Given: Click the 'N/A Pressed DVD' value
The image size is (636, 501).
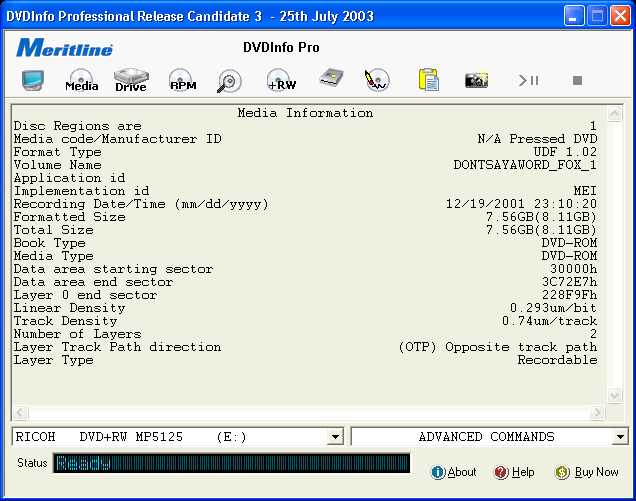Looking at the screenshot, I should [x=537, y=139].
